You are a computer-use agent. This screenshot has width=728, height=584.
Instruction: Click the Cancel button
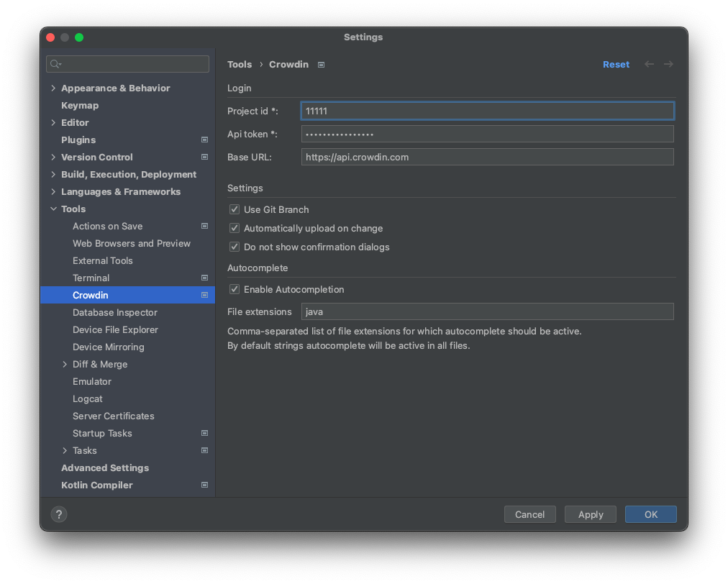529,514
